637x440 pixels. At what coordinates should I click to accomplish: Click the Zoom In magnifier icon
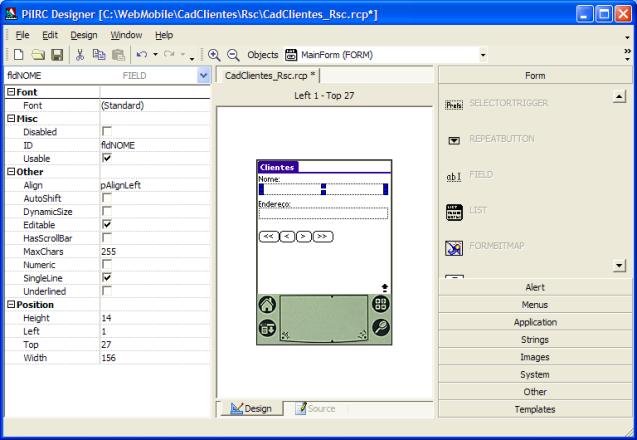[214, 54]
